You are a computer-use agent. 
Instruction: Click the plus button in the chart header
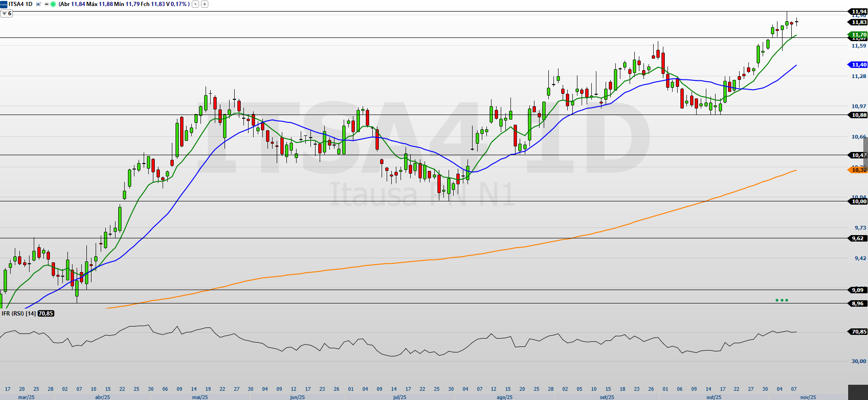click(205, 4)
